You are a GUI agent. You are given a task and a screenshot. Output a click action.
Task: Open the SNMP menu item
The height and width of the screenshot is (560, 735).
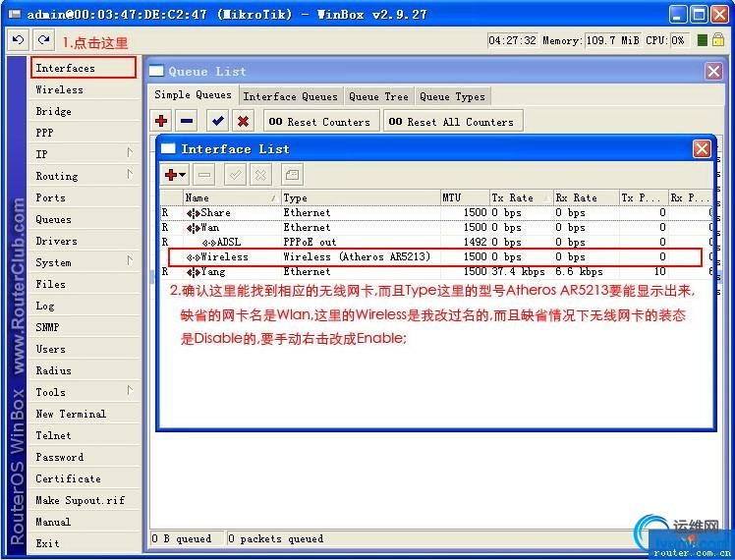pyautogui.click(x=85, y=327)
